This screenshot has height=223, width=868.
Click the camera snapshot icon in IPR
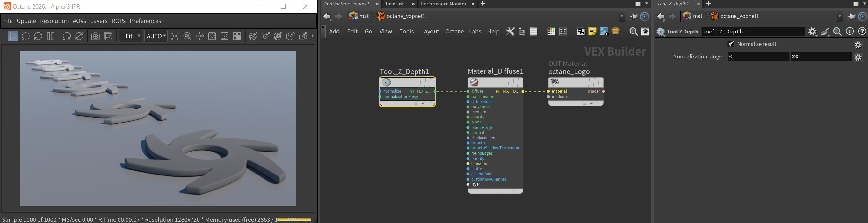95,36
